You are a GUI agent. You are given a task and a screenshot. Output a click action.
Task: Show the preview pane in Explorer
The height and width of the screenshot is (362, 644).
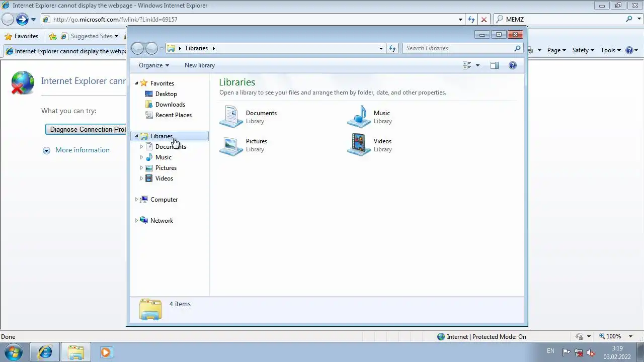495,65
